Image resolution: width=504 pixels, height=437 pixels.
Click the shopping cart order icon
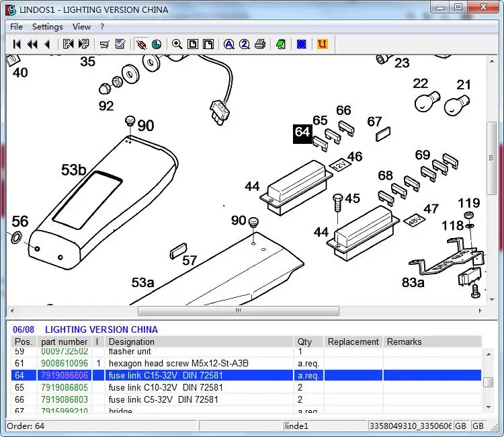coord(104,44)
